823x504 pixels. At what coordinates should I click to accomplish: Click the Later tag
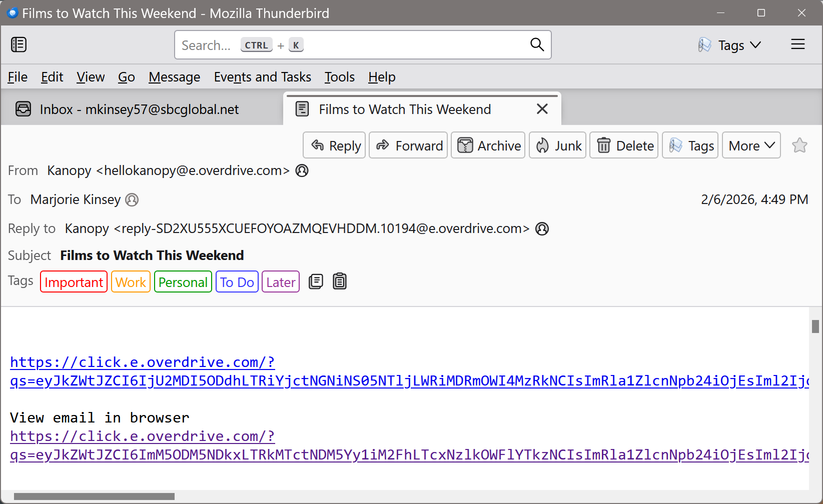tap(281, 282)
